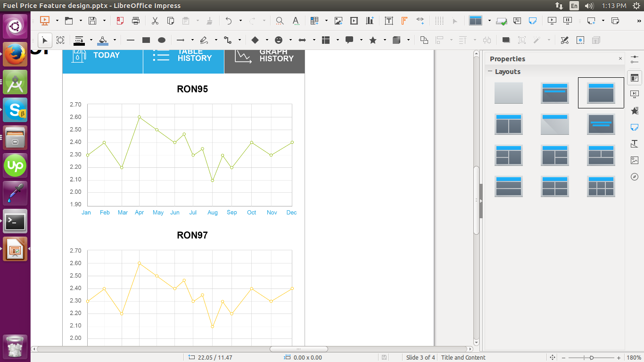Open the Navigator tab in sidebar
Viewport: 644px width, 362px height.
(x=635, y=177)
